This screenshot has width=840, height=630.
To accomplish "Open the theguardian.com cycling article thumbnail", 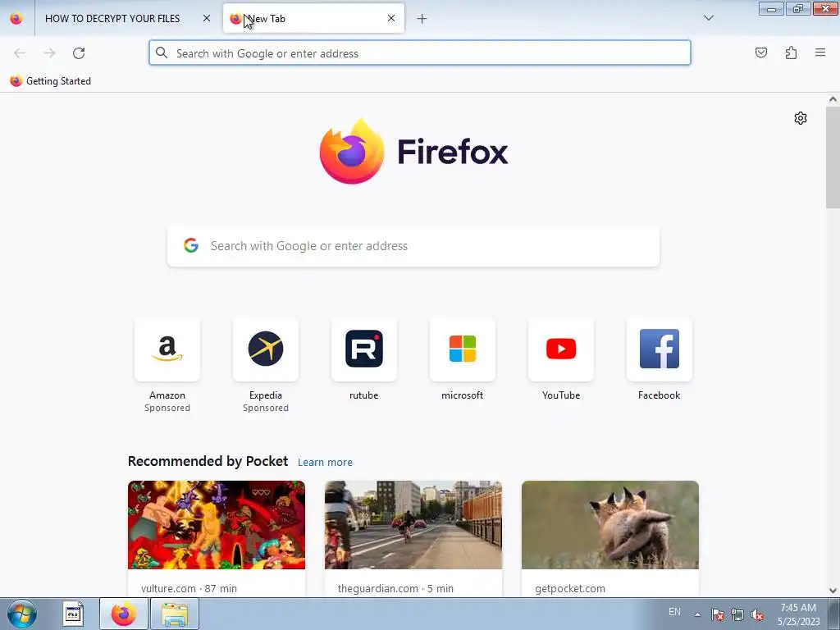I will coord(413,525).
